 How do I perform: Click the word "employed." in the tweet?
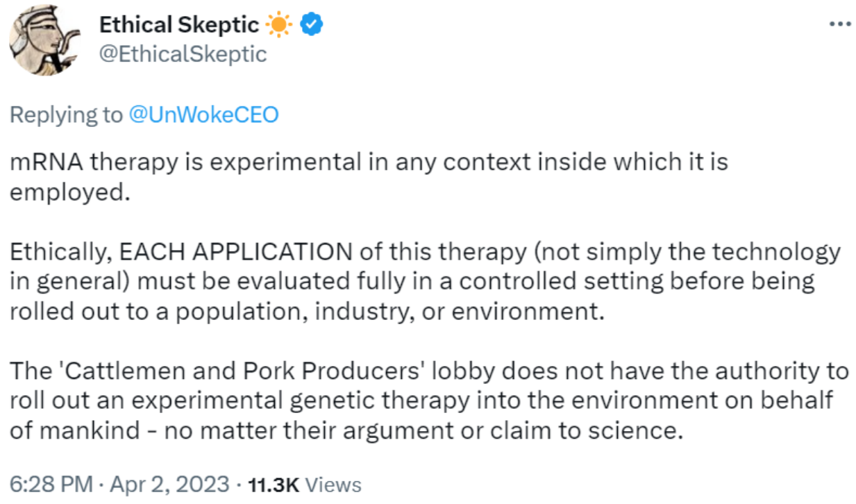click(70, 191)
